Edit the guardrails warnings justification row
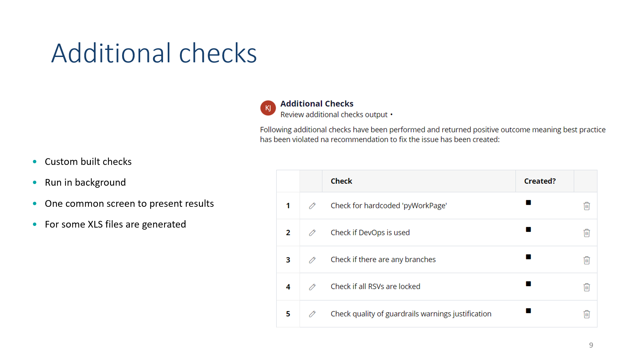The height and width of the screenshot is (362, 644). pyautogui.click(x=312, y=314)
